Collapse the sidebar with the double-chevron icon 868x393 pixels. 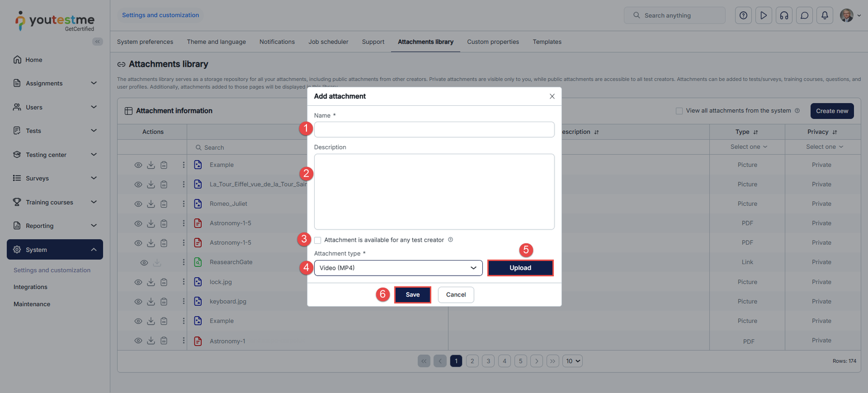[x=98, y=41]
